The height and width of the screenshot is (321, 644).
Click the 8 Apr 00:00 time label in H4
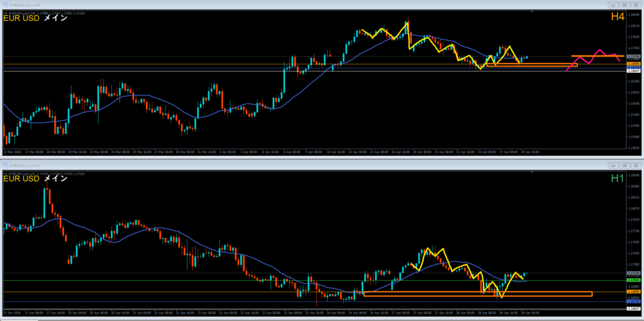pos(292,152)
